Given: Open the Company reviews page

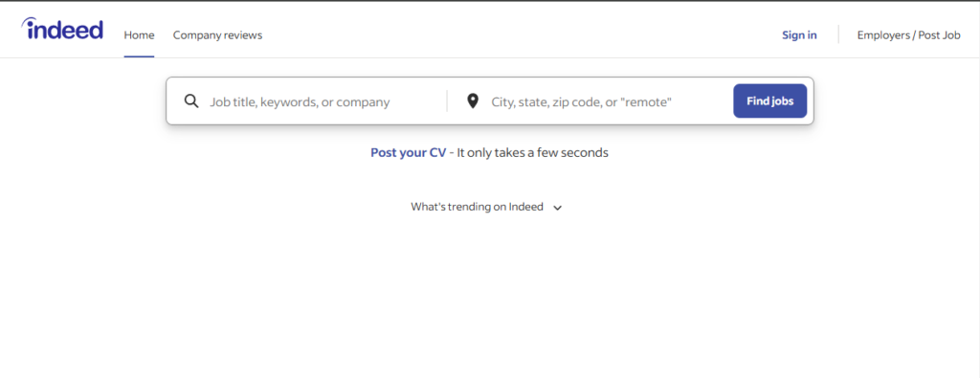Looking at the screenshot, I should (x=217, y=35).
